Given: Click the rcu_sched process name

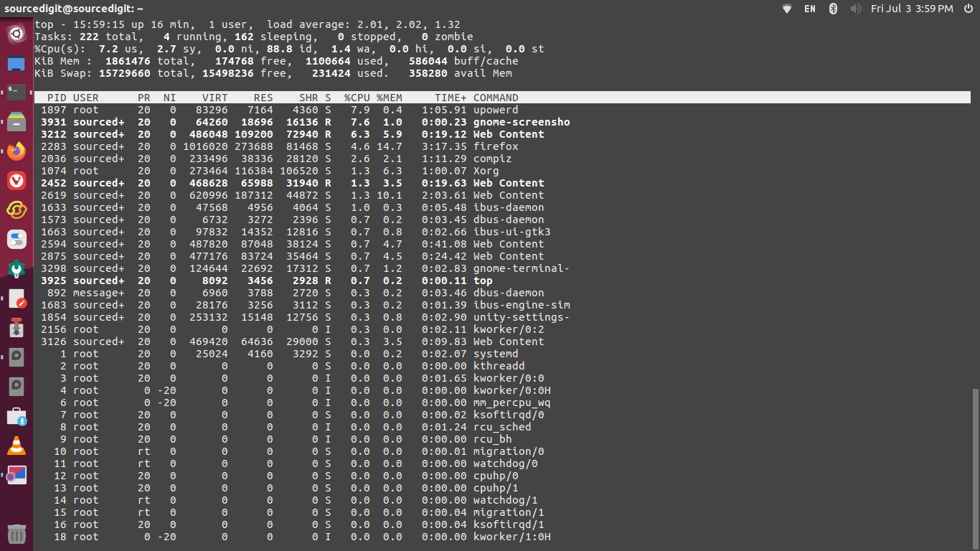Looking at the screenshot, I should (x=502, y=427).
